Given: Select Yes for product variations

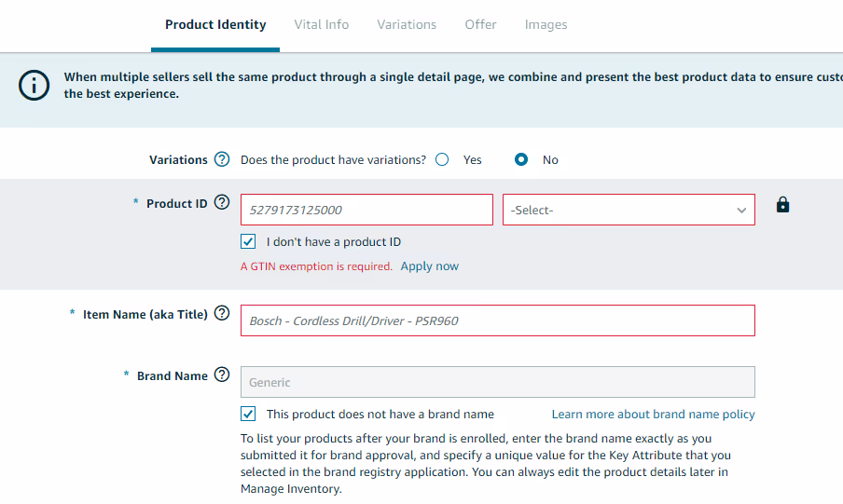Looking at the screenshot, I should (x=442, y=159).
